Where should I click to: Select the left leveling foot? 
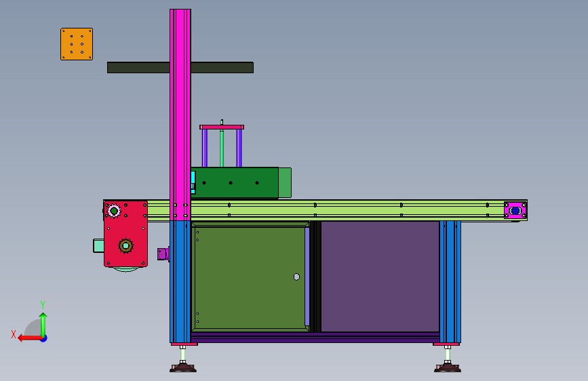click(x=183, y=367)
